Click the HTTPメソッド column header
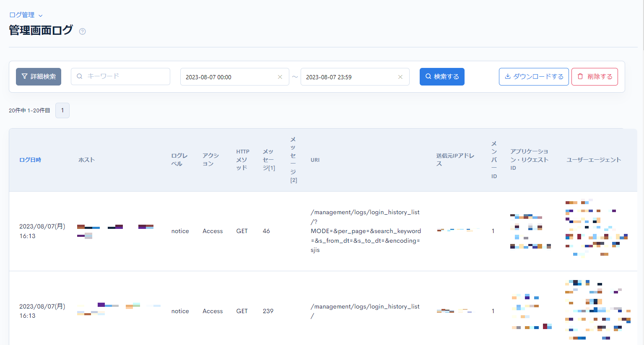Viewport: 644px width, 345px height. [243, 160]
